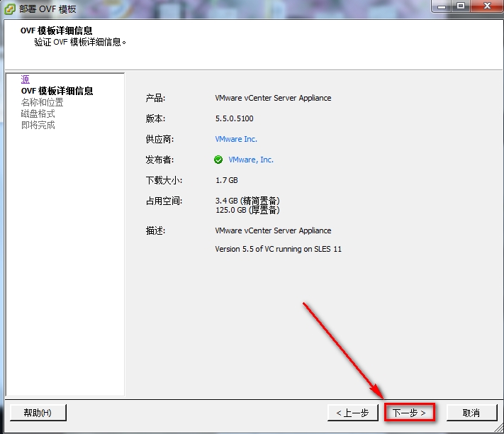Open help with the 帮助(H) button
The width and height of the screenshot is (504, 434).
(38, 413)
